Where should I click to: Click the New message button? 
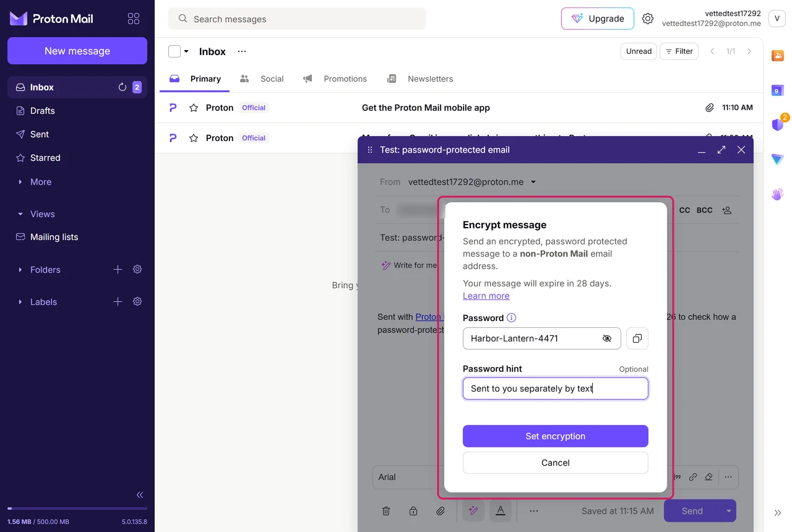pyautogui.click(x=77, y=51)
